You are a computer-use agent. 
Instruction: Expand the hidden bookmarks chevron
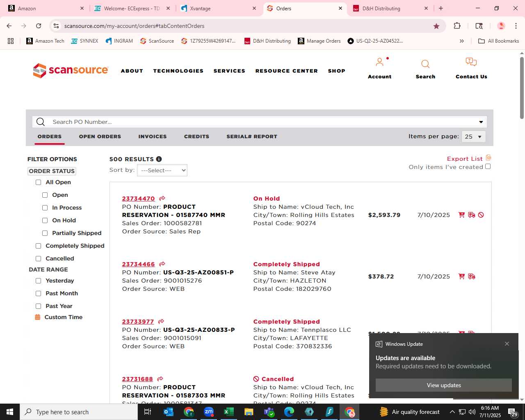(x=462, y=41)
